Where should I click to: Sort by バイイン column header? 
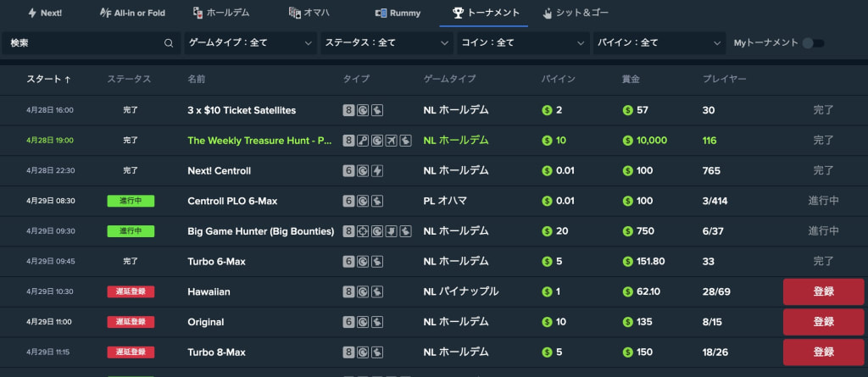(x=558, y=79)
